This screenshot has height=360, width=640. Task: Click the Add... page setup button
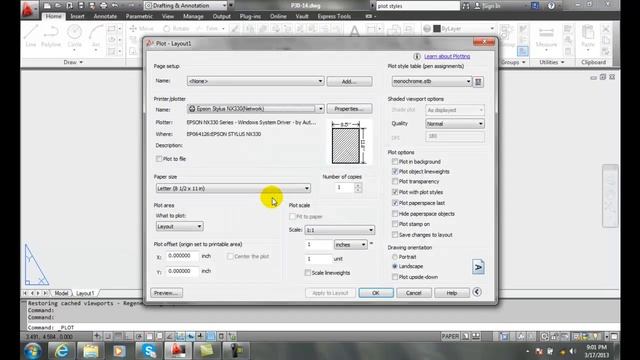pos(349,81)
